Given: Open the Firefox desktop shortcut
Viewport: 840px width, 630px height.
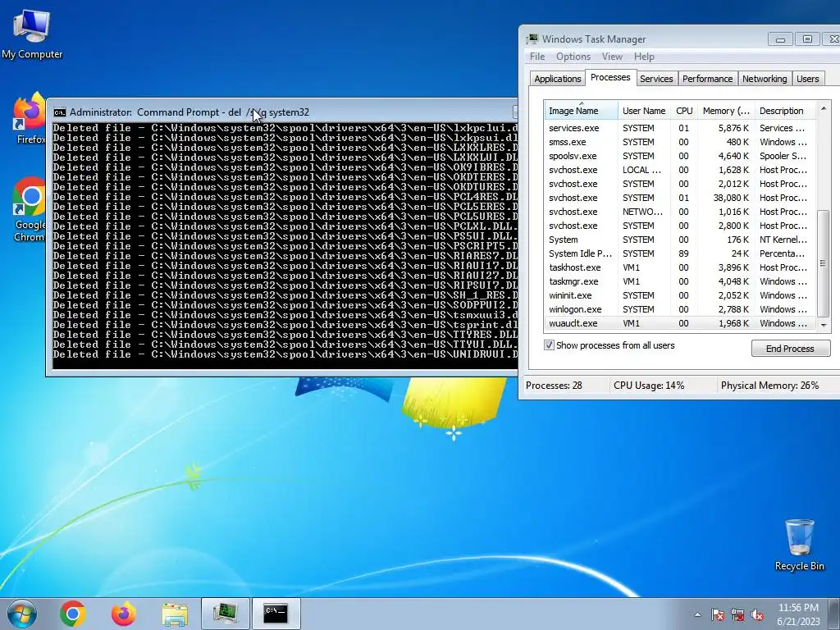Looking at the screenshot, I should [29, 119].
